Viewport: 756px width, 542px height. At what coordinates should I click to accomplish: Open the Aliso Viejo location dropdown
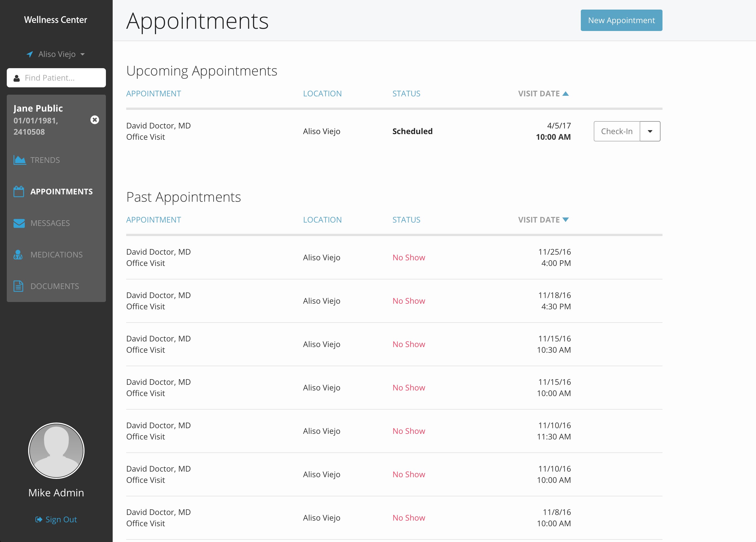(61, 54)
